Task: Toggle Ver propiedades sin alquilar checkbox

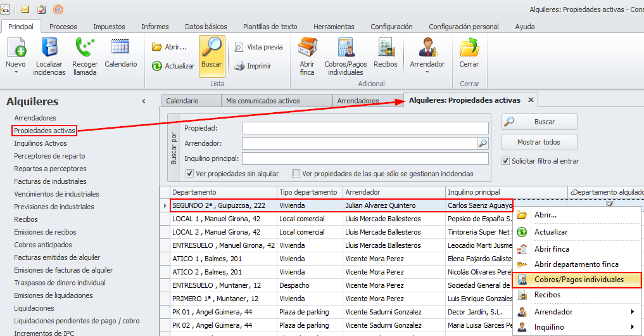Action: [x=190, y=174]
